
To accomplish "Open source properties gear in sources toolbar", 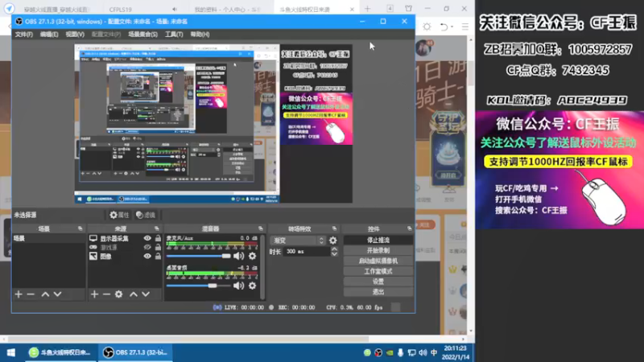I will 118,294.
